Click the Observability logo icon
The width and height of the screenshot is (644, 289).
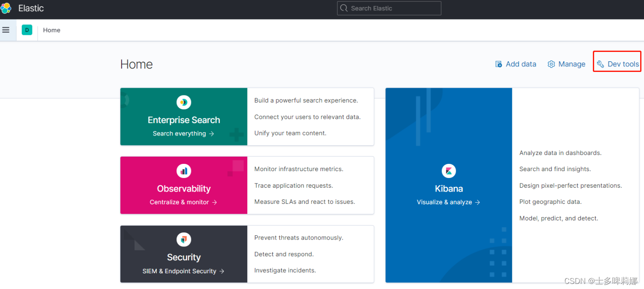pyautogui.click(x=184, y=171)
